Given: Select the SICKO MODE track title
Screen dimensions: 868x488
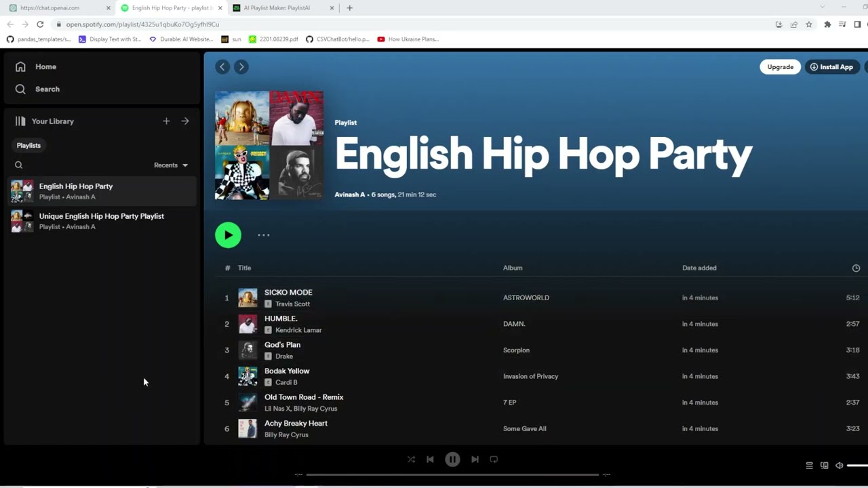Looking at the screenshot, I should [x=288, y=292].
